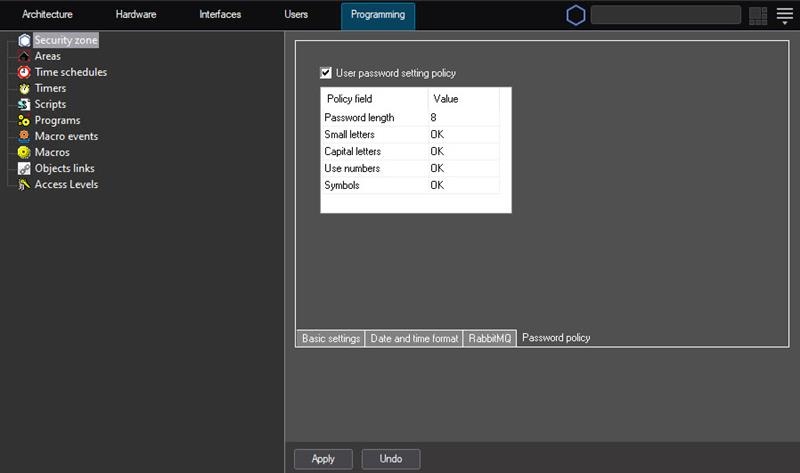This screenshot has height=473, width=800.
Task: Click the Scripts icon in tree
Action: coord(24,104)
